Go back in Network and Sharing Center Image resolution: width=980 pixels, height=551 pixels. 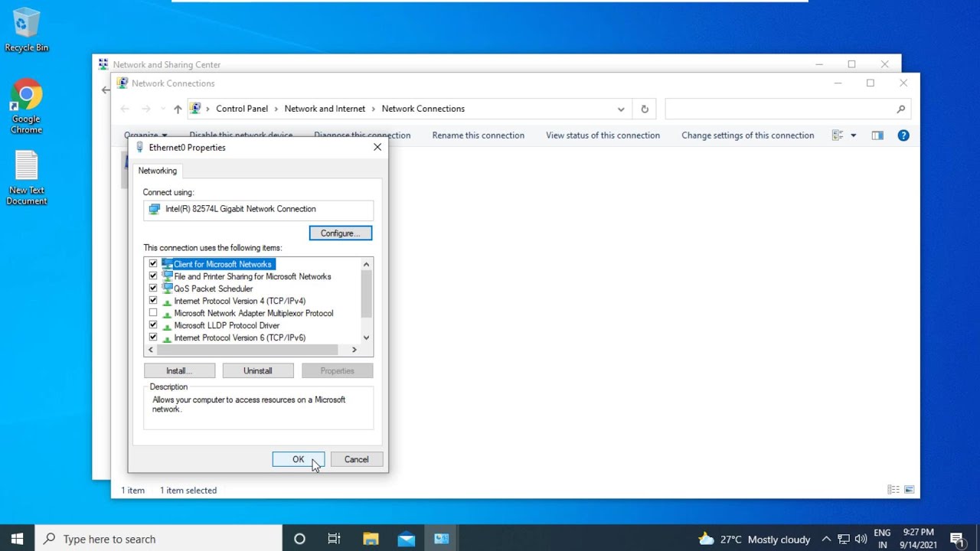(x=106, y=90)
